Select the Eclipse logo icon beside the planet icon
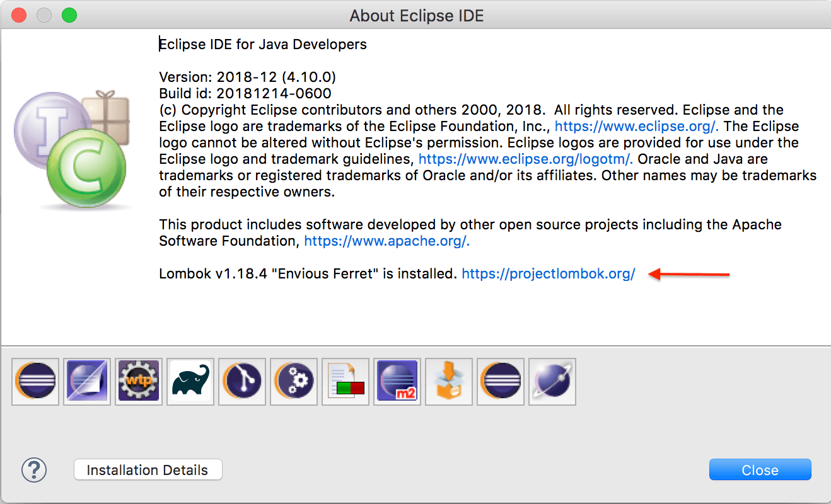Image resolution: width=831 pixels, height=504 pixels. tap(501, 381)
